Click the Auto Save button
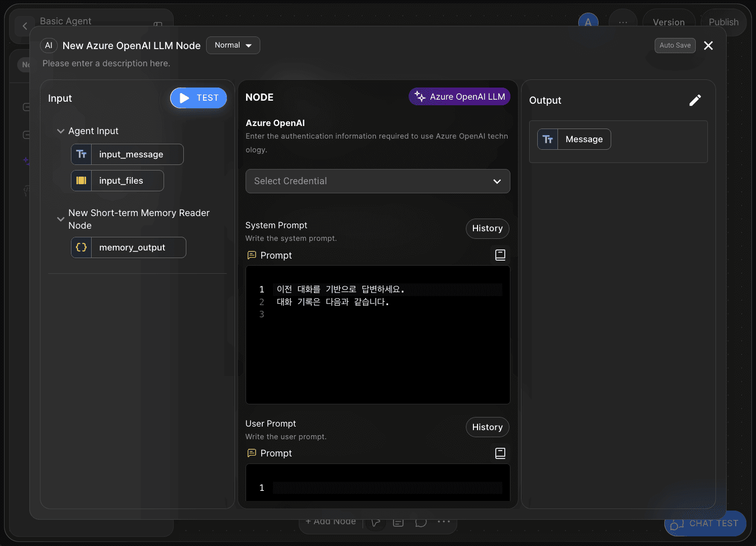This screenshot has width=756, height=546. click(675, 46)
